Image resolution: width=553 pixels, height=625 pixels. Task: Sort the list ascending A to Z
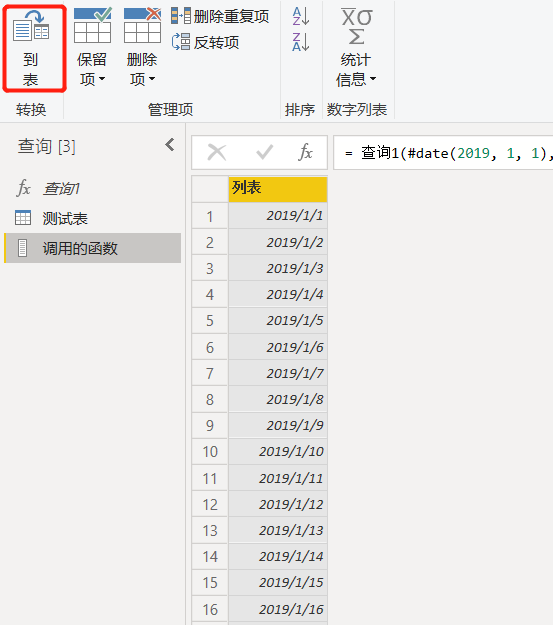pos(301,16)
